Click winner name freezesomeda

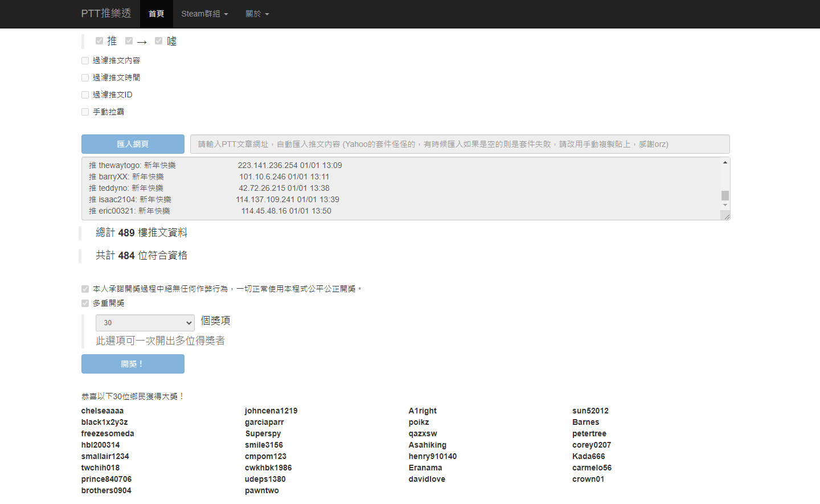[108, 433]
